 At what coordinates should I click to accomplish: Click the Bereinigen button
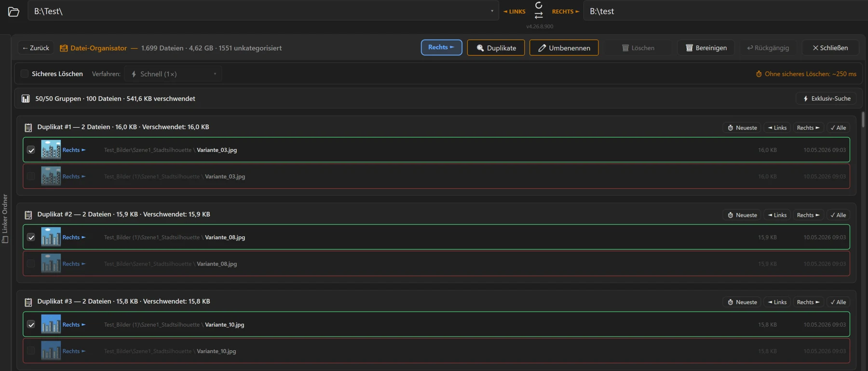pos(706,48)
